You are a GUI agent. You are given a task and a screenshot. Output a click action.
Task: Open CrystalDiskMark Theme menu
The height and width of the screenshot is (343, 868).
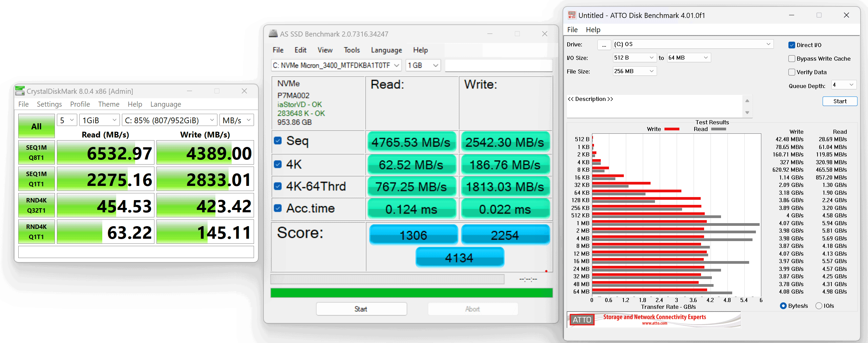(109, 104)
